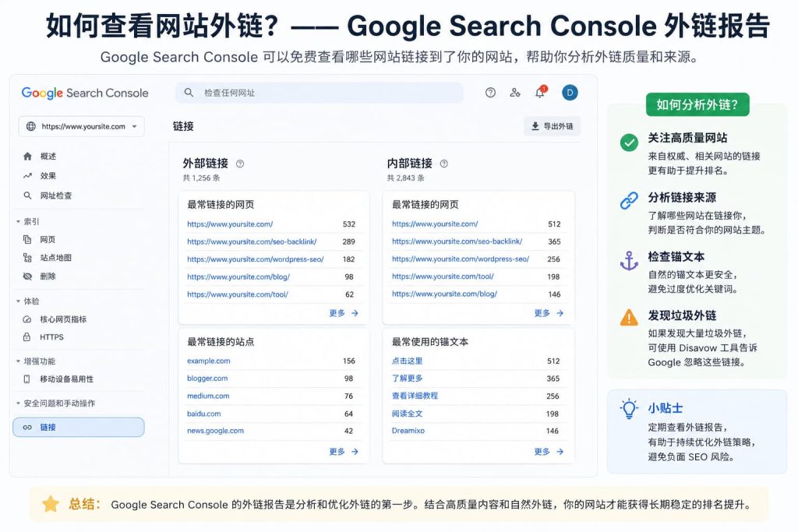
Task: Open the account avatar labeled D
Action: coord(570,93)
